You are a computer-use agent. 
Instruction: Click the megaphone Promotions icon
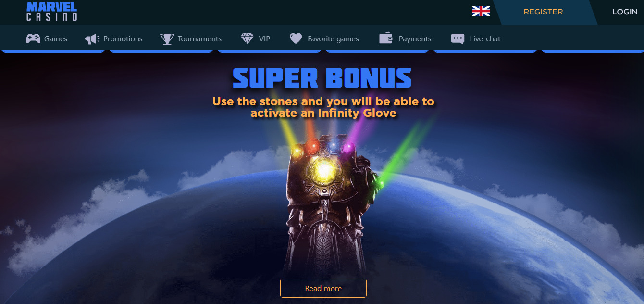(x=92, y=39)
